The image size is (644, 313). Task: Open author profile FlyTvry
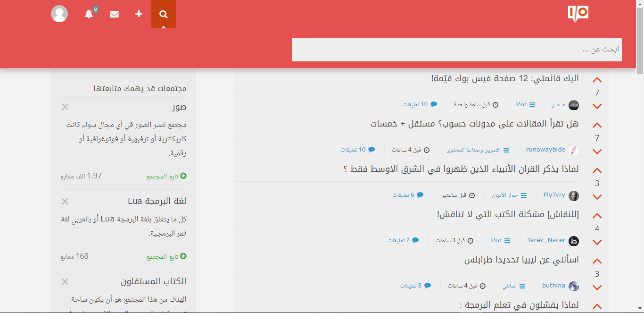pyautogui.click(x=554, y=195)
